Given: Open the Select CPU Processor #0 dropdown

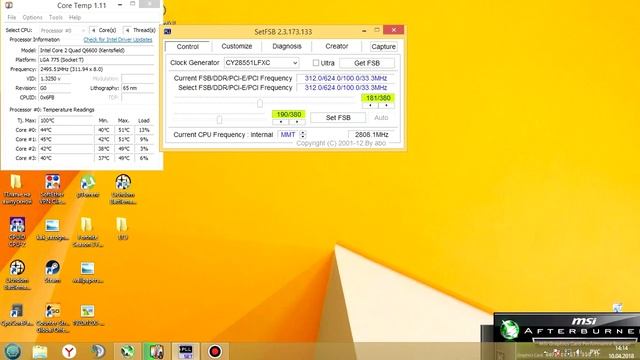Looking at the screenshot, I should coord(63,30).
